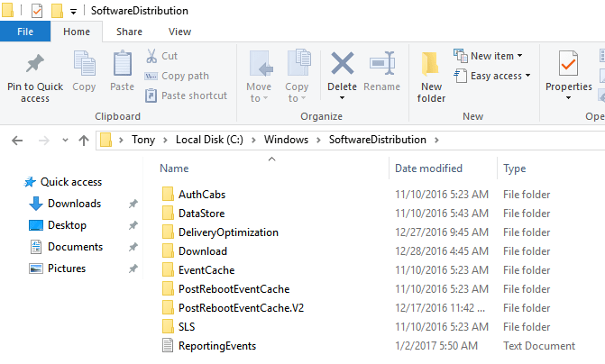Select the DeliveryOptimization folder

pos(228,232)
